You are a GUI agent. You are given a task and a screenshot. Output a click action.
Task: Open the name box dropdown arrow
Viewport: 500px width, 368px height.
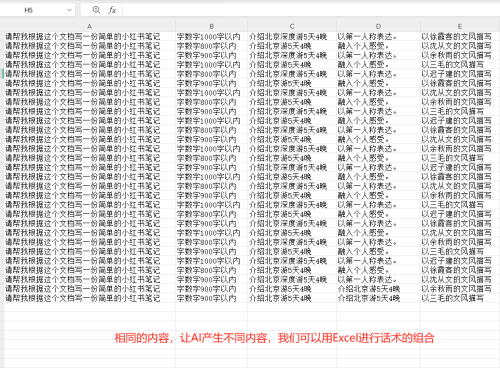click(69, 10)
